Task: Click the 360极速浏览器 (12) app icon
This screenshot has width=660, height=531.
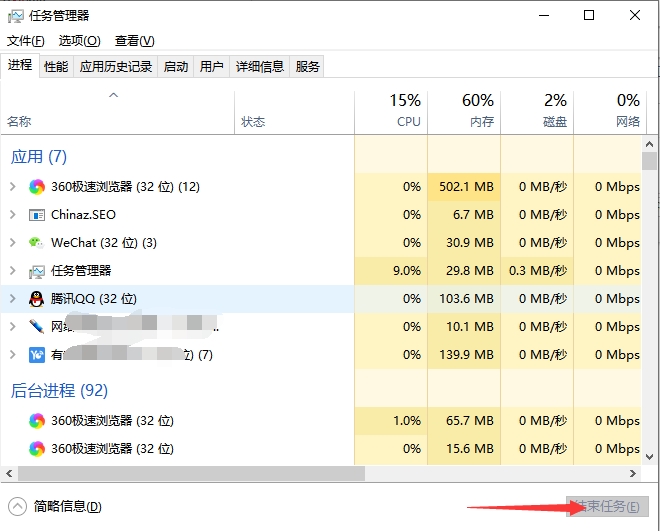Action: (37, 187)
